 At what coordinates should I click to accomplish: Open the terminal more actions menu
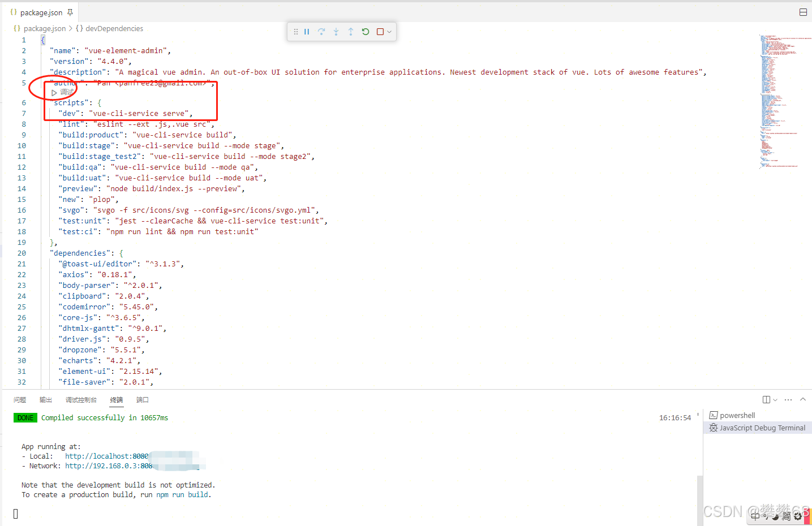[x=788, y=399]
